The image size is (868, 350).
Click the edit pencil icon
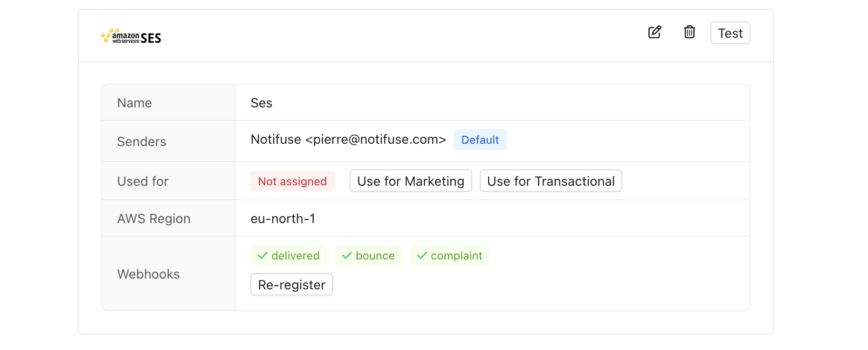[654, 32]
